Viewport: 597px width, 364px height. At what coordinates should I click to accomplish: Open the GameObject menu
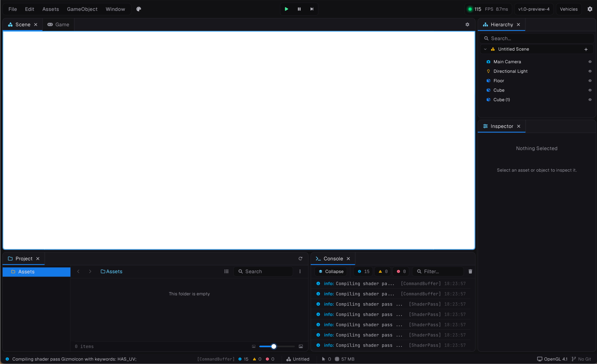[82, 9]
